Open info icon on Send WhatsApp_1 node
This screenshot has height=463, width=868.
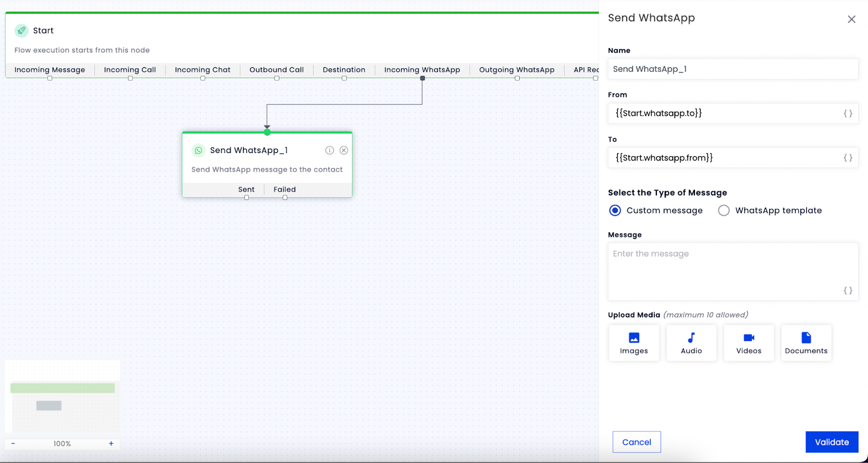pos(329,150)
